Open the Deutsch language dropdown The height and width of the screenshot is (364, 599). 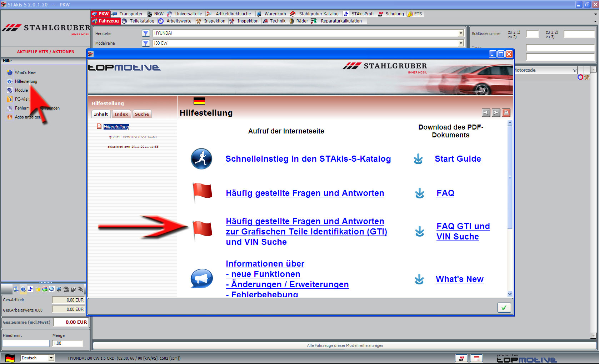point(51,358)
